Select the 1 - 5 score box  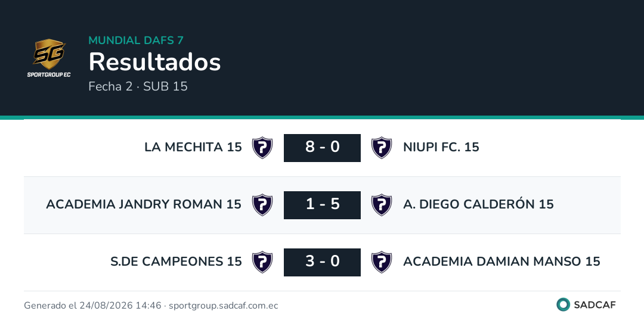(x=322, y=205)
